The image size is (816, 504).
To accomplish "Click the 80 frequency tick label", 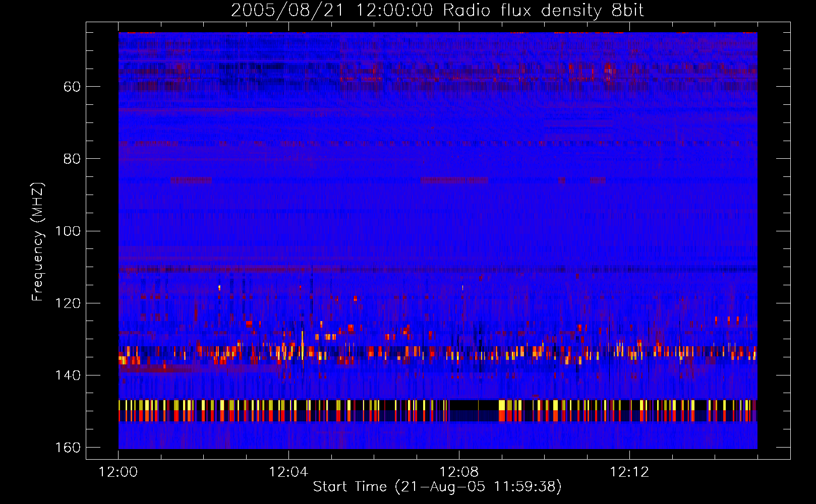I will [72, 159].
